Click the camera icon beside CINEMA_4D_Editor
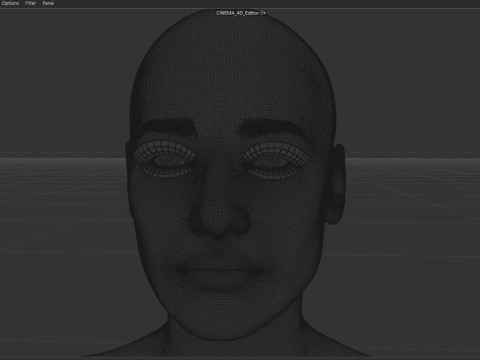Viewport: 480px width, 360px height. tap(263, 13)
